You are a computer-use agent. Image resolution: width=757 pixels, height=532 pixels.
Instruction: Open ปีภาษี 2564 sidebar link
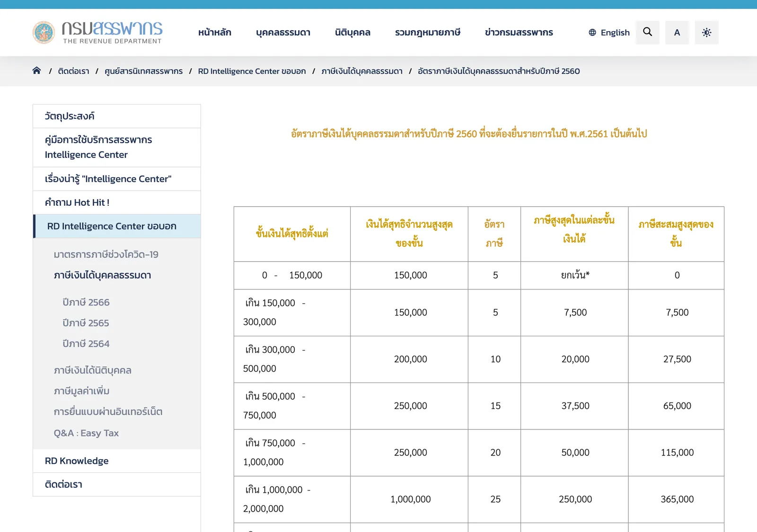point(86,344)
